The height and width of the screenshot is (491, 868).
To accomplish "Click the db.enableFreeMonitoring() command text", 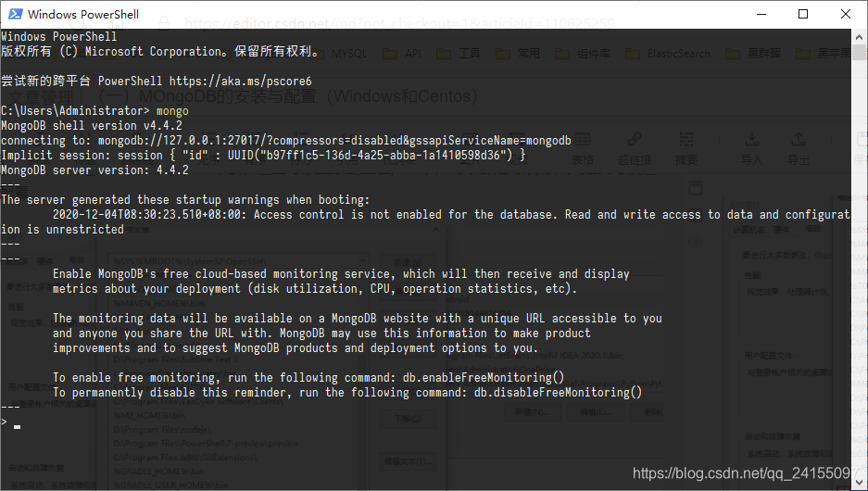I will pyautogui.click(x=484, y=378).
